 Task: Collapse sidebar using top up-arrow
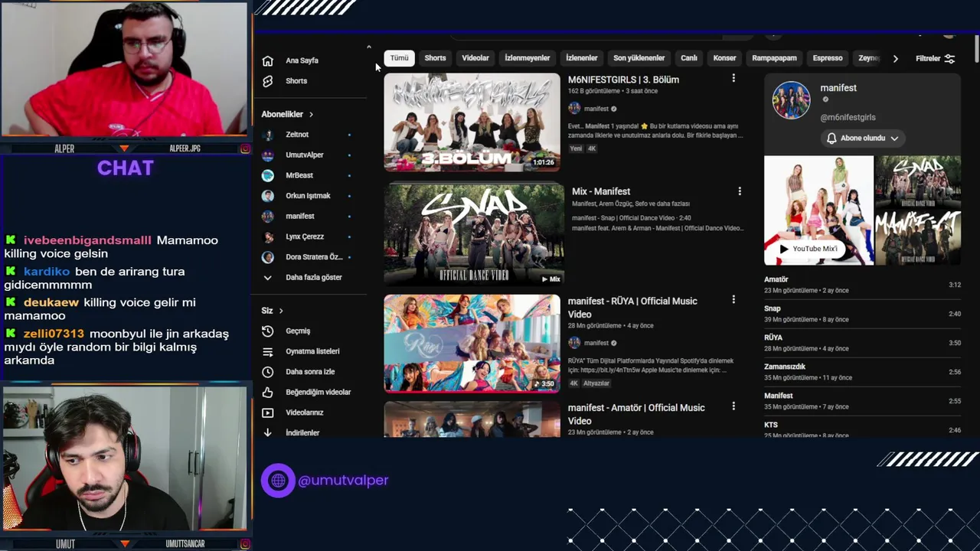tap(368, 47)
